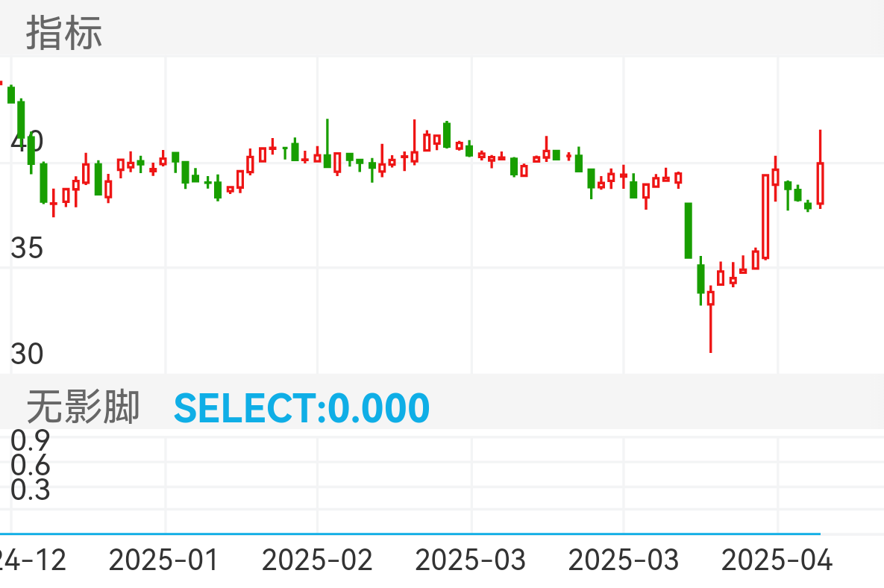Screen dimensions: 884x588
Task: Select the 无影脚 indicator label
Action: (83, 407)
